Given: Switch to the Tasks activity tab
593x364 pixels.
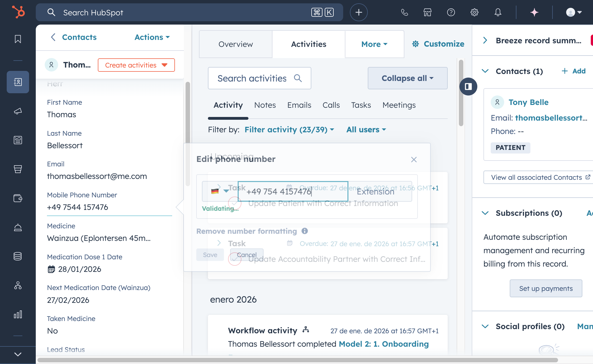Looking at the screenshot, I should [361, 105].
